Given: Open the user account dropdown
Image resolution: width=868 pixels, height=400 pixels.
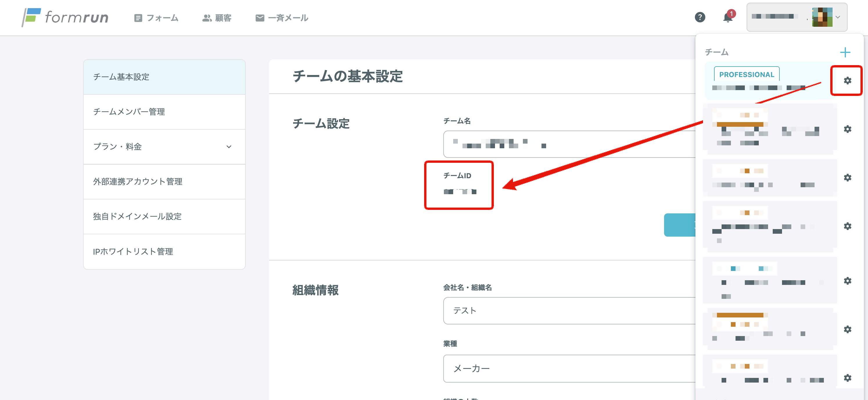Looking at the screenshot, I should coord(797,17).
